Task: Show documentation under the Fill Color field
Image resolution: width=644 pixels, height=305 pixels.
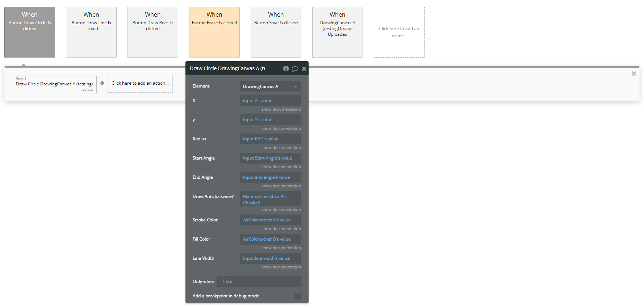Action: click(x=281, y=248)
